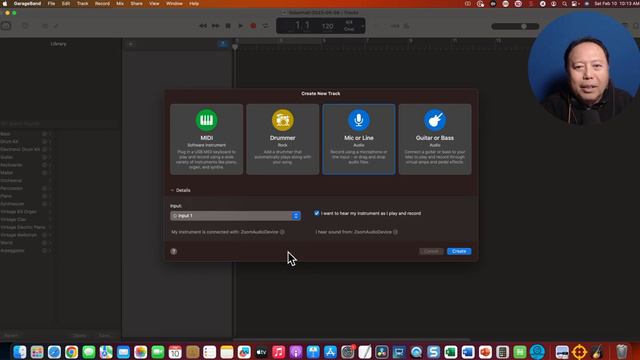Expand the Orchestral category arrow
The image size is (640, 360).
(50, 180)
